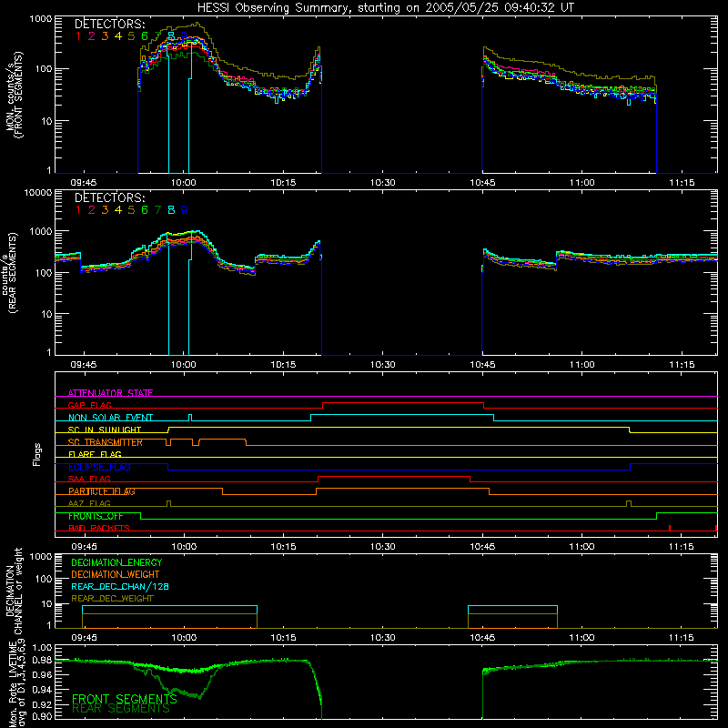This screenshot has width=728, height=728.
Task: Click 0.94 on the livetime y-axis
Action: [42, 690]
